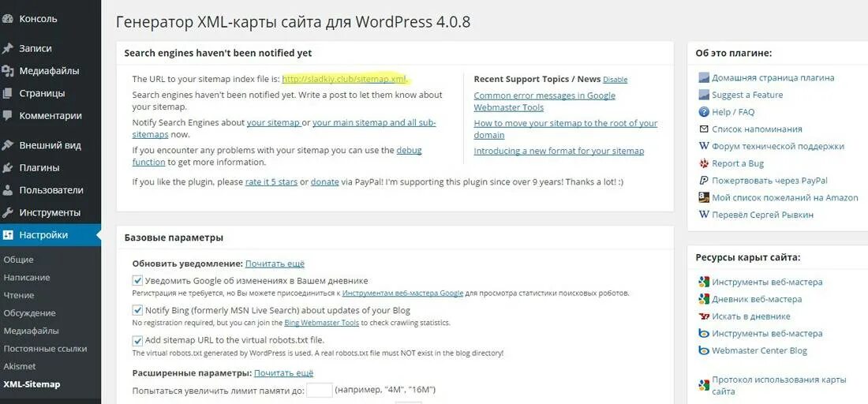The image size is (868, 404).
Task: Click Google icon beside Дневник веб-мастера
Action: pos(704,299)
